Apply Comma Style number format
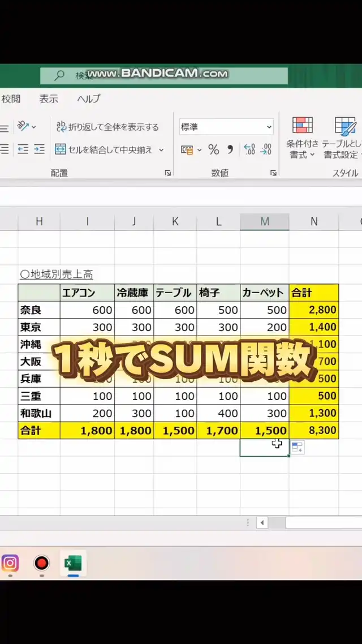362x644 pixels. (230, 149)
